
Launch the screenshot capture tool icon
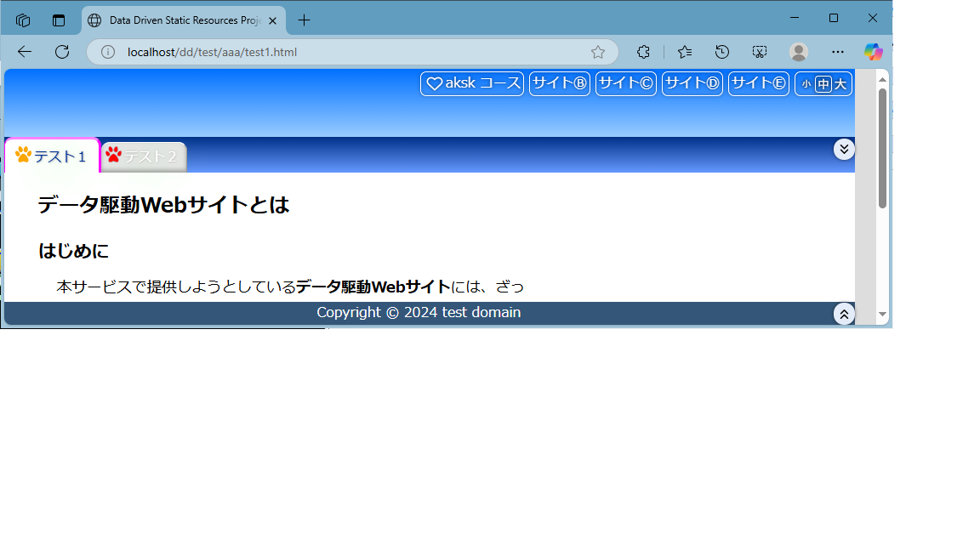[760, 52]
